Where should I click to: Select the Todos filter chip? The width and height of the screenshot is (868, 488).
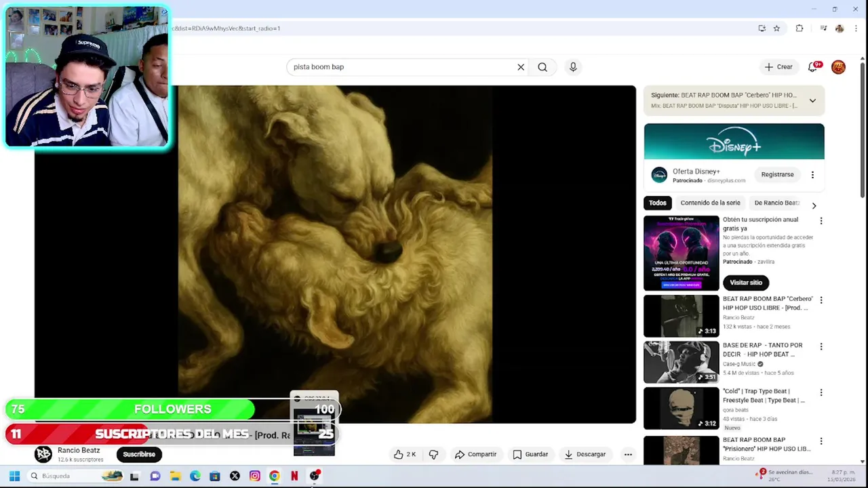pos(657,203)
